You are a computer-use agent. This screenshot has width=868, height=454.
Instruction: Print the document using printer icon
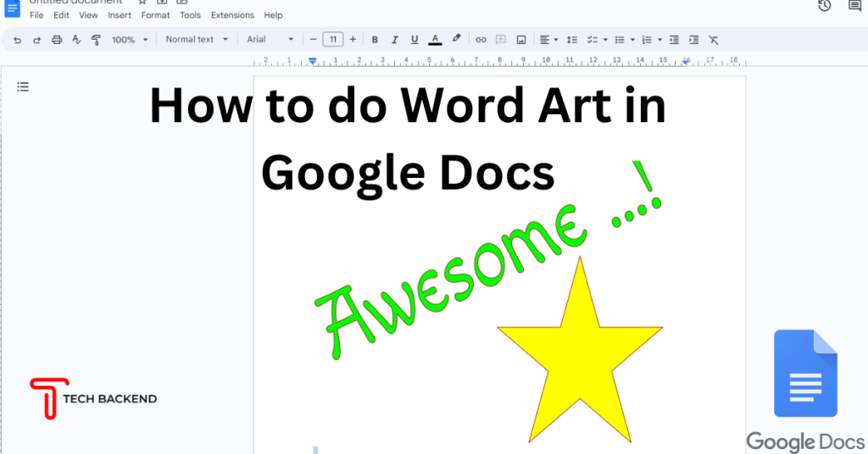[x=57, y=40]
